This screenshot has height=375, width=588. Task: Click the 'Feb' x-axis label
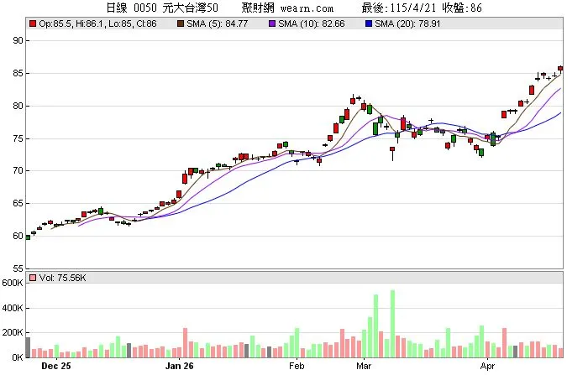point(297,366)
